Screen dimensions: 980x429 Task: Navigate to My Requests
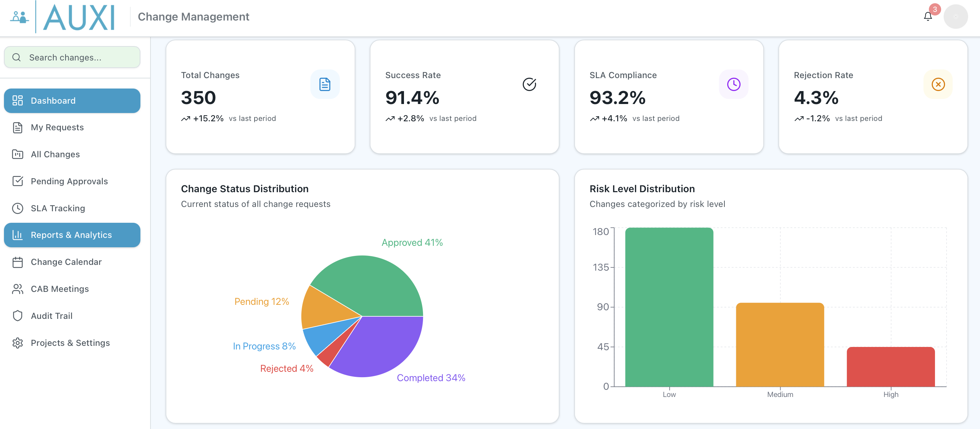(57, 127)
